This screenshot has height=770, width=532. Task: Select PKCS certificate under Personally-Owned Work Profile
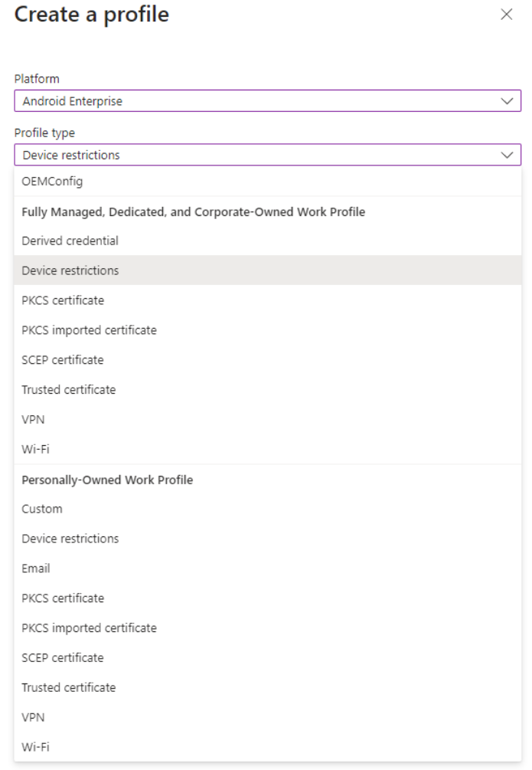[x=267, y=598]
